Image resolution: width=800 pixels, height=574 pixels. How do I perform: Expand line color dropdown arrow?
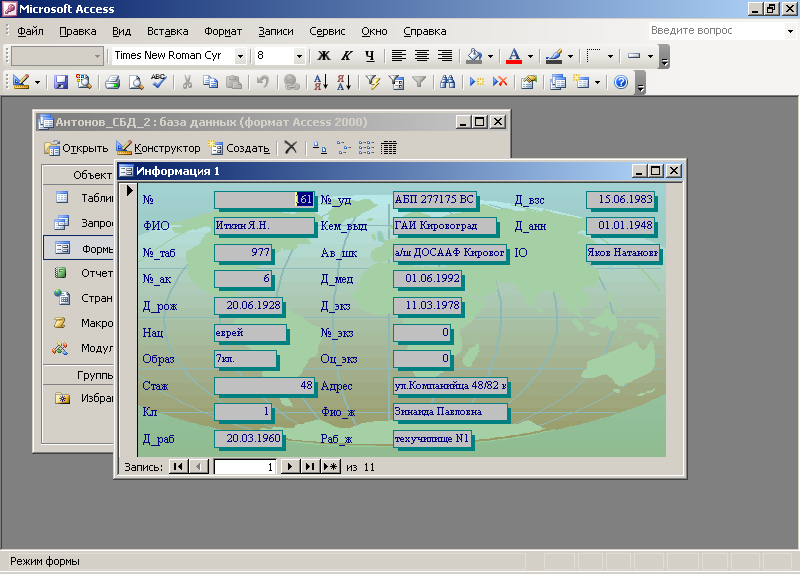point(570,56)
